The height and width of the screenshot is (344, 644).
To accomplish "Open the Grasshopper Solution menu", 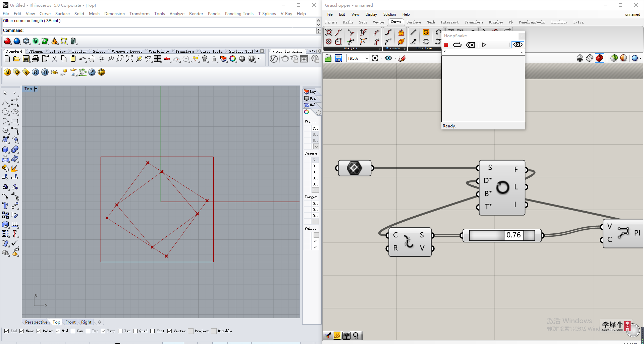I will (x=389, y=14).
